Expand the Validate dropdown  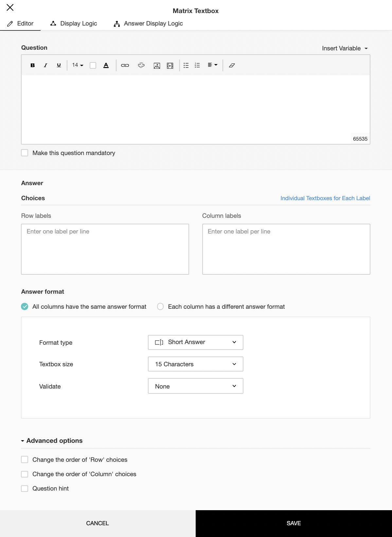(195, 386)
